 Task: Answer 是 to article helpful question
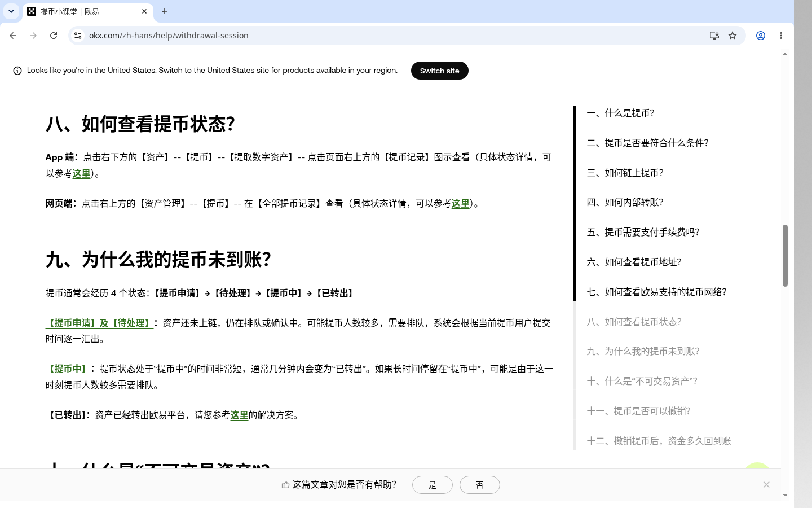pyautogui.click(x=433, y=485)
